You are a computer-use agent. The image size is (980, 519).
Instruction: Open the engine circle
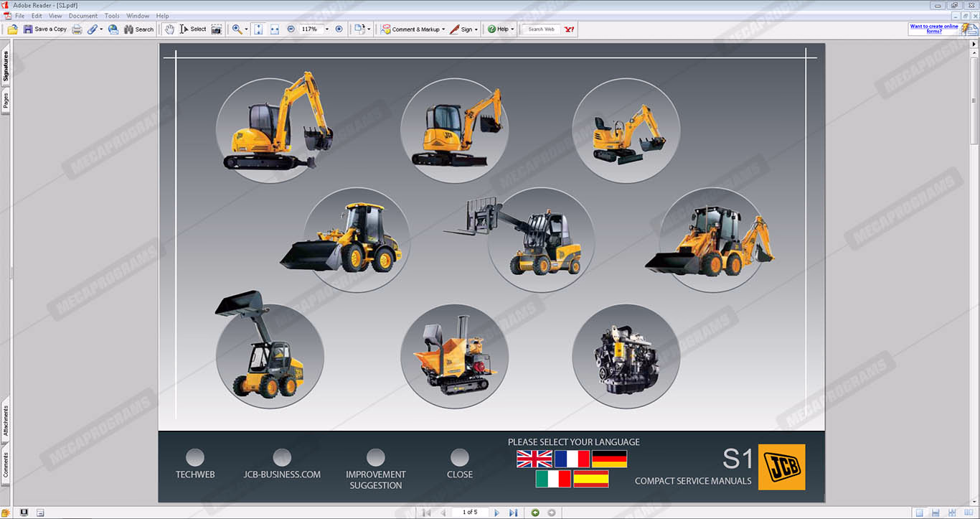626,356
